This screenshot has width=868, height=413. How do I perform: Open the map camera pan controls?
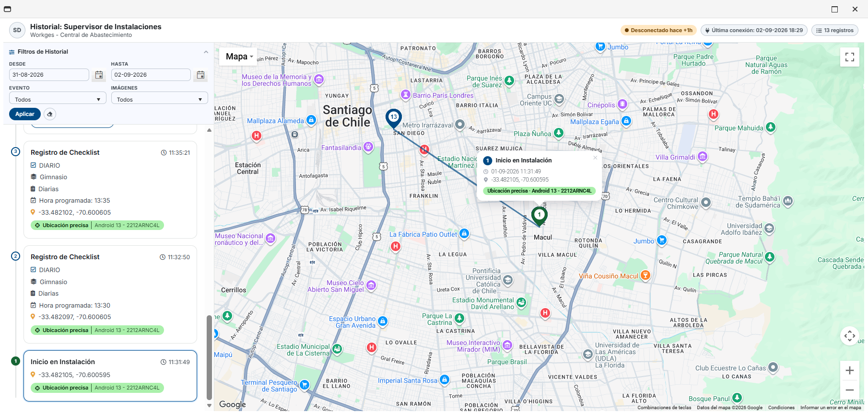(850, 336)
